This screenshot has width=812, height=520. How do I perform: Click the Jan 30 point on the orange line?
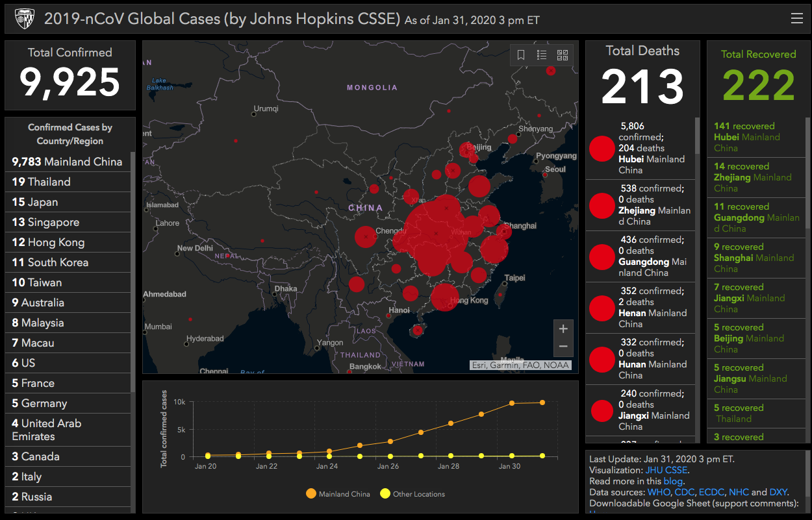tap(512, 403)
